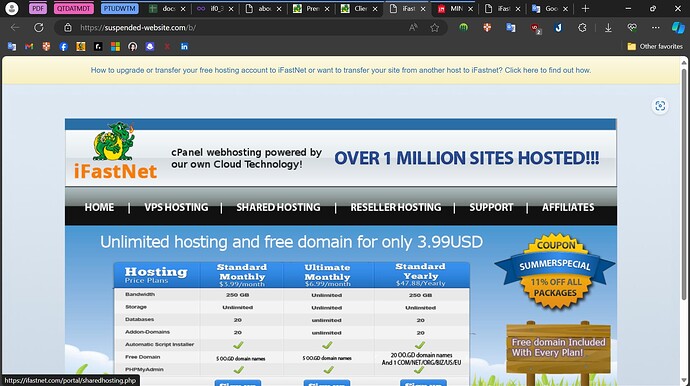This screenshot has width=690, height=386.
Task: View site information lock icon
Action: pyautogui.click(x=68, y=28)
